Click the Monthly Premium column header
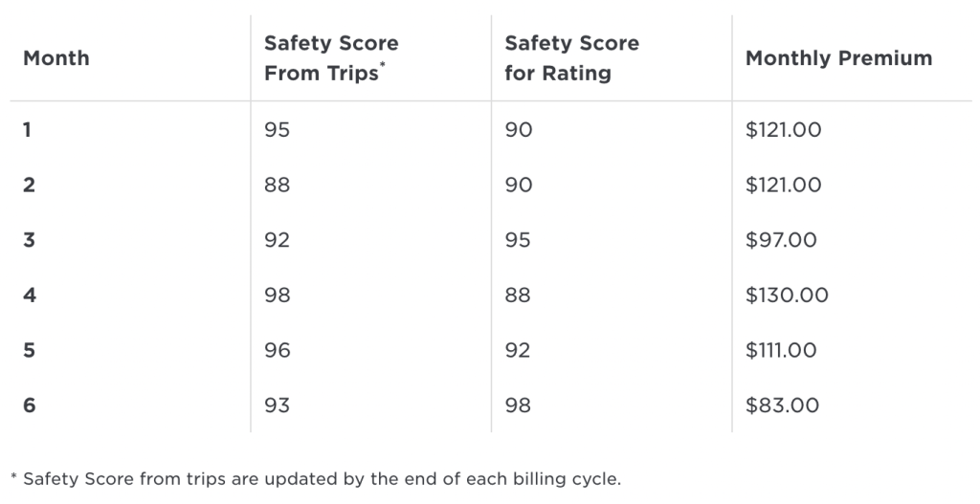Screen dimensions: 980x504 [838, 58]
